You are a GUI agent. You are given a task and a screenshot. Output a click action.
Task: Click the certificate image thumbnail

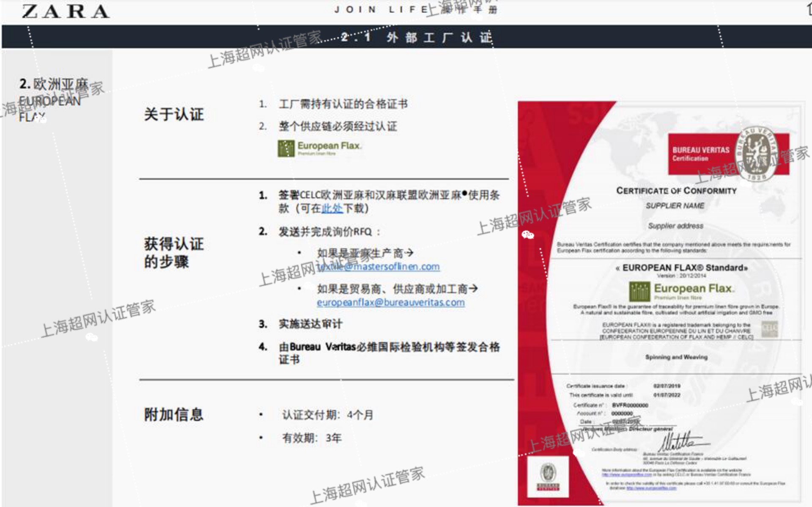(661, 303)
